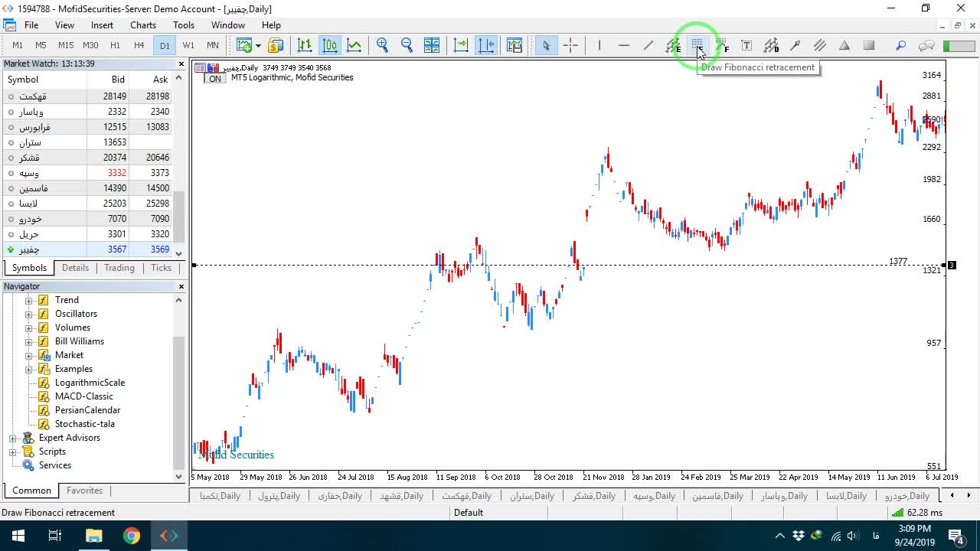Draw a vertical line tool
The height and width of the screenshot is (551, 980).
tap(599, 45)
